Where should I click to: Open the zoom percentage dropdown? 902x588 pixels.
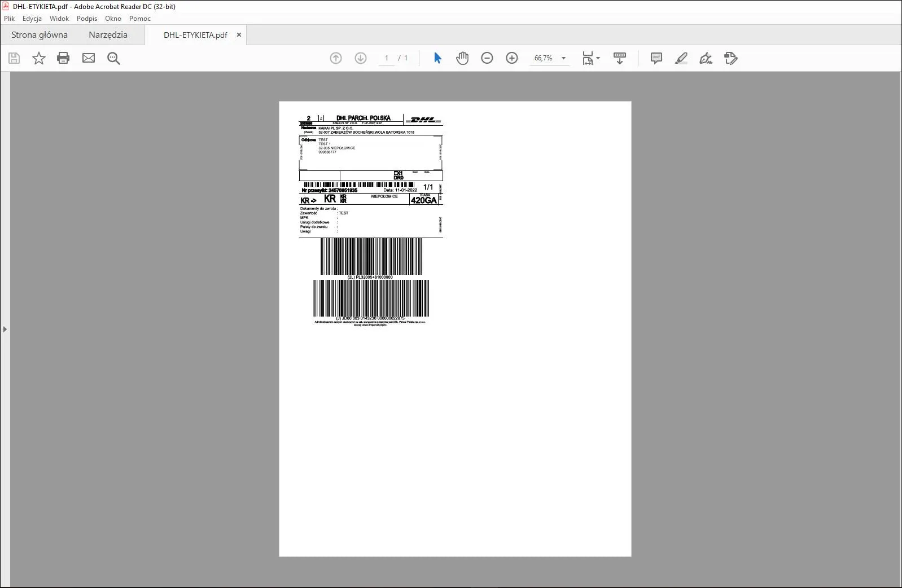(563, 58)
